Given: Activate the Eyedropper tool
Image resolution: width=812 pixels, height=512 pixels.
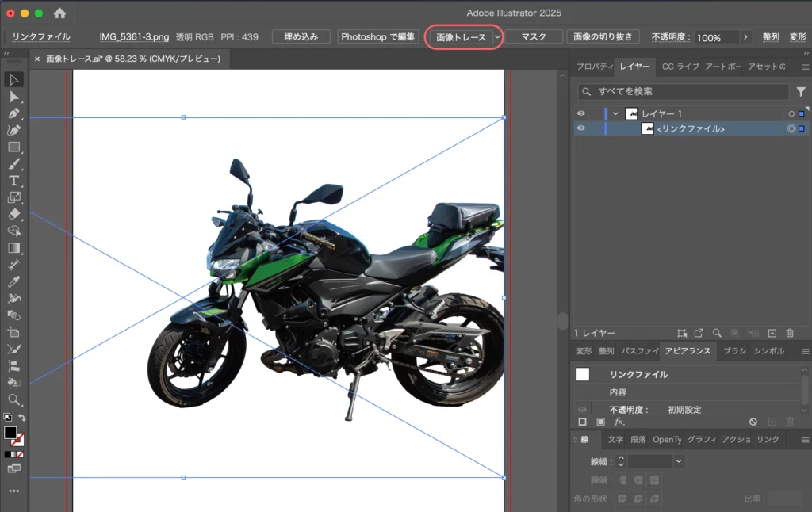Looking at the screenshot, I should pyautogui.click(x=13, y=282).
